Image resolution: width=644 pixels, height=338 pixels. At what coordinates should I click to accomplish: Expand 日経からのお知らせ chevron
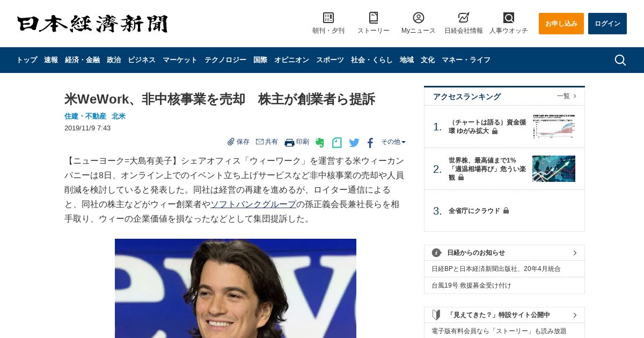tap(575, 253)
